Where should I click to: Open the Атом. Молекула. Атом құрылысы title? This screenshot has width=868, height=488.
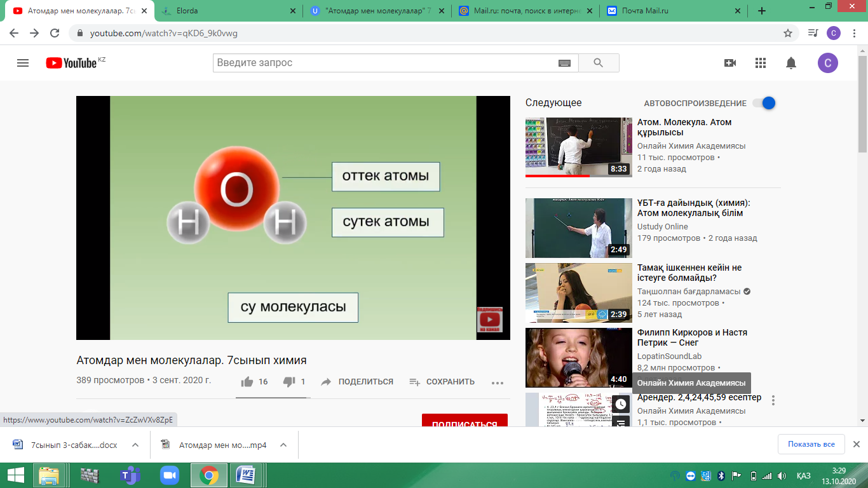click(684, 127)
